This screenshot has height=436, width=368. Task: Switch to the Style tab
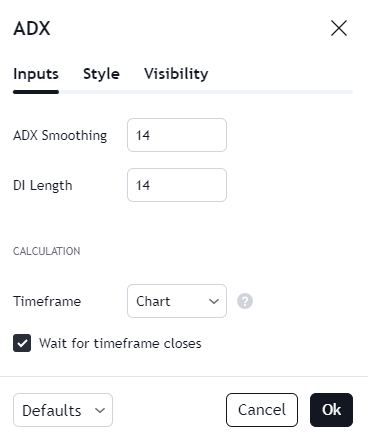pyautogui.click(x=101, y=74)
